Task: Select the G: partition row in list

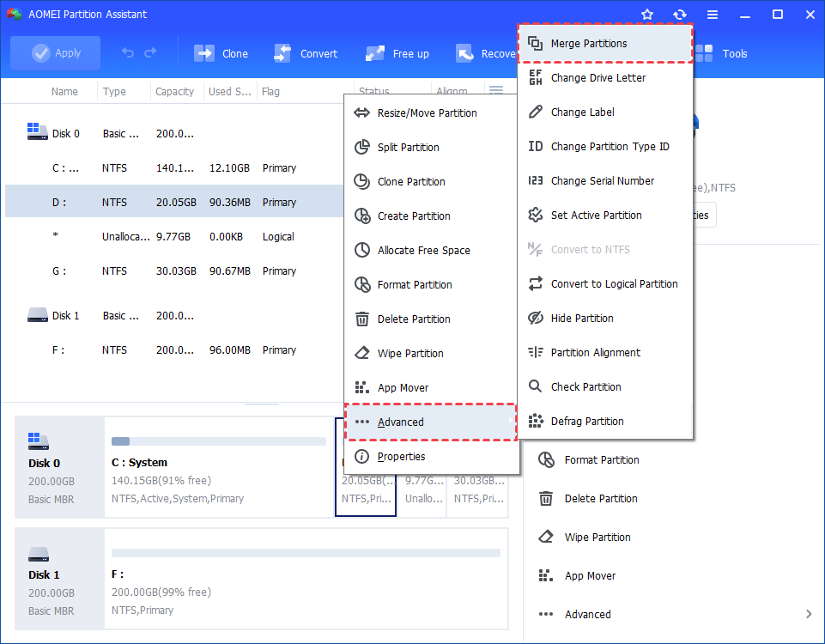Action: tap(174, 271)
